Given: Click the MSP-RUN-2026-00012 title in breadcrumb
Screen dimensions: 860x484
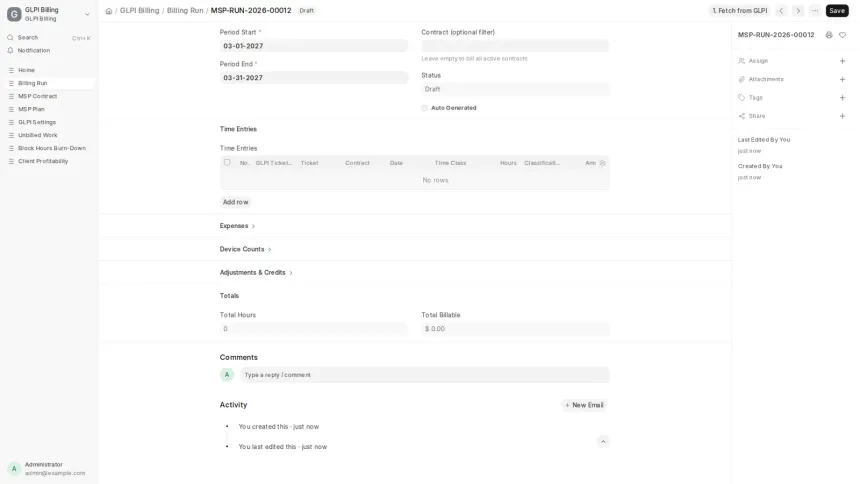Looking at the screenshot, I should coord(251,10).
